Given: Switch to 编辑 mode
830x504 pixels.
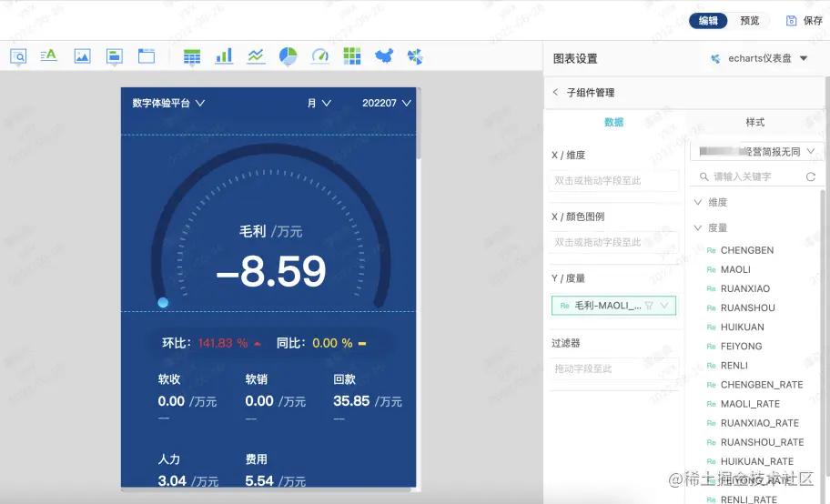Looking at the screenshot, I should [x=708, y=21].
